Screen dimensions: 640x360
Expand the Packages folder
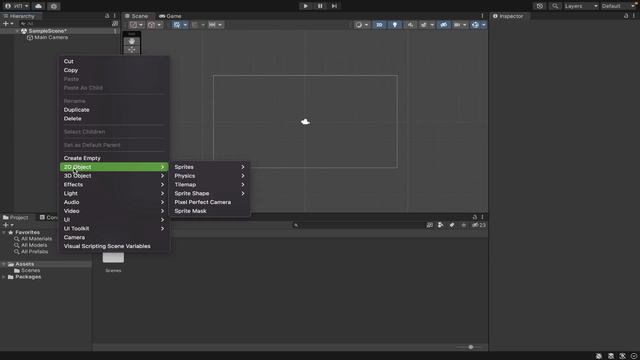(x=4, y=277)
